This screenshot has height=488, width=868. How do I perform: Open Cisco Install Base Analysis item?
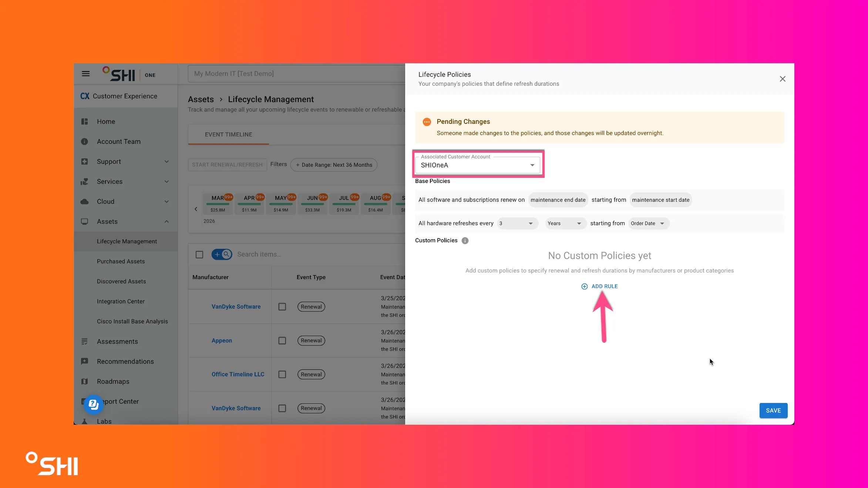tap(132, 321)
